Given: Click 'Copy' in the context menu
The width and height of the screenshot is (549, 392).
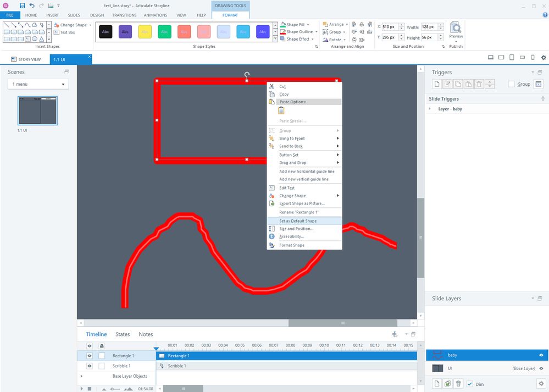Looking at the screenshot, I should (x=304, y=94).
